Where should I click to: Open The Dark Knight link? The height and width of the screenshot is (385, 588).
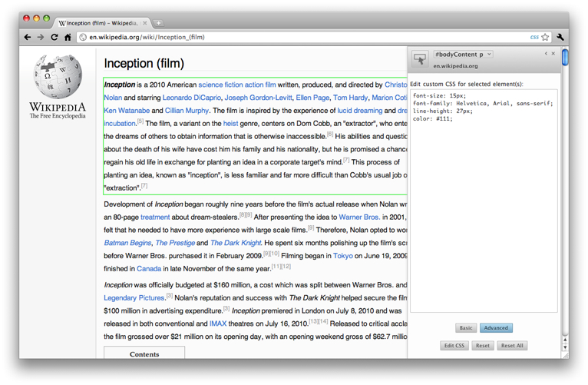coord(236,243)
